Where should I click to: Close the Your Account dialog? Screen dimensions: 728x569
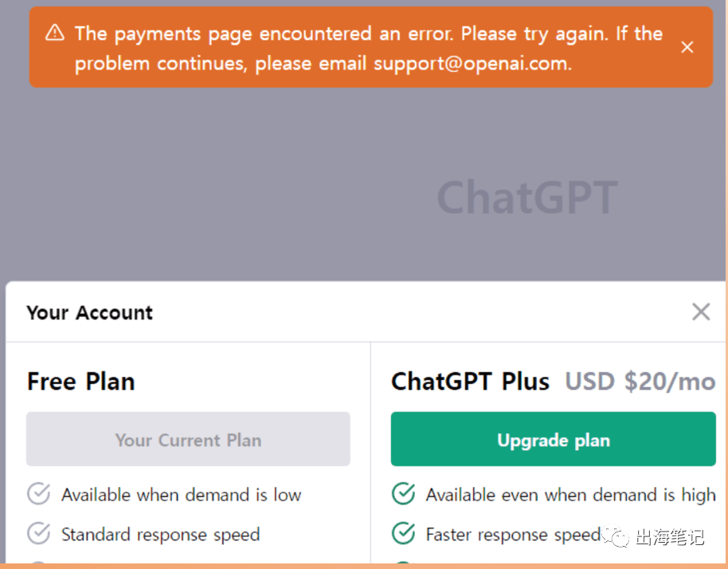(701, 312)
